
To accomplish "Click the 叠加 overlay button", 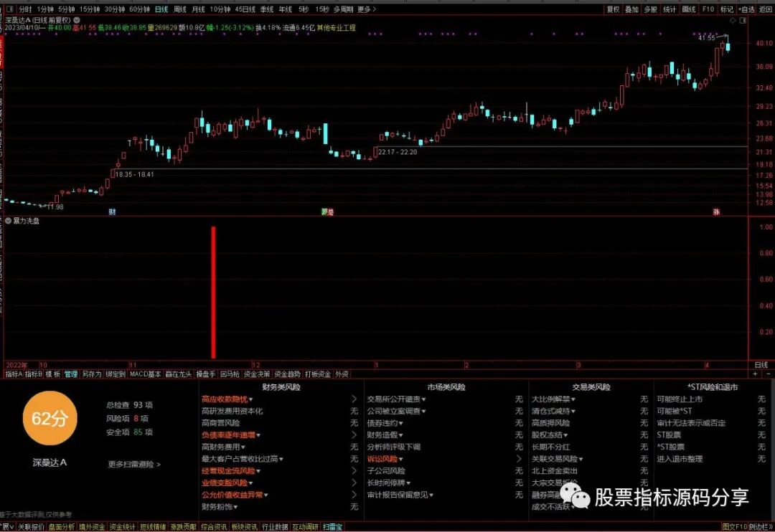I will click(631, 9).
